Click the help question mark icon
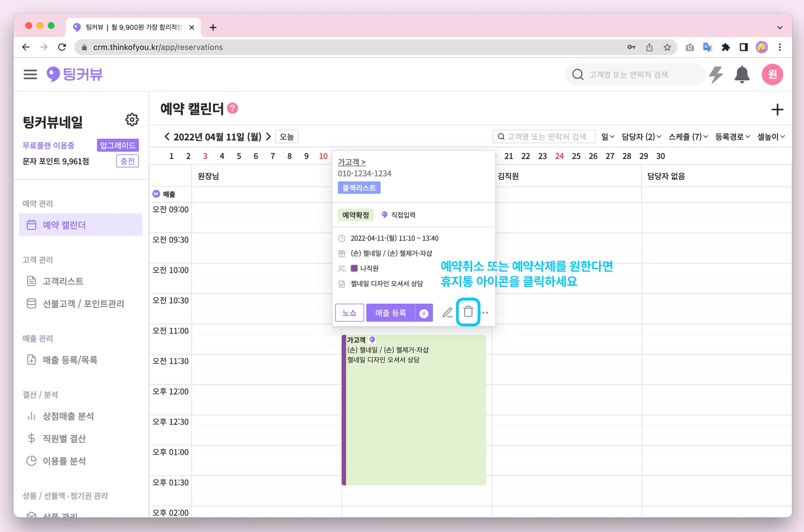804x532 pixels. click(x=232, y=108)
